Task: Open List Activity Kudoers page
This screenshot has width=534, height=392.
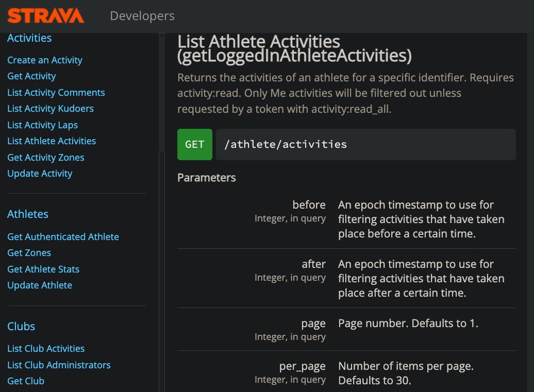Action: [51, 109]
